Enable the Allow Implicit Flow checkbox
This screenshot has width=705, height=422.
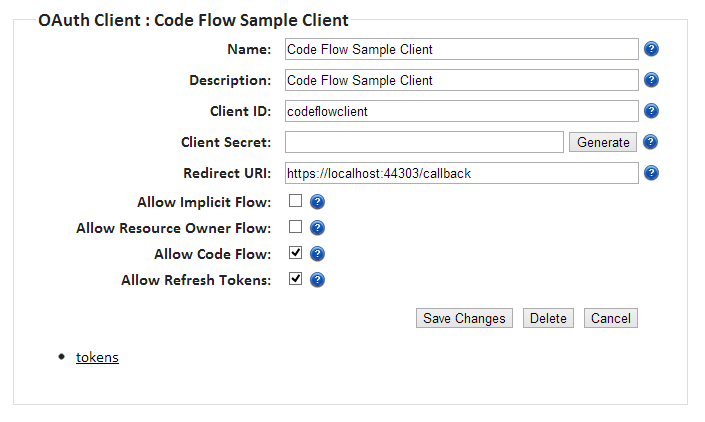296,202
